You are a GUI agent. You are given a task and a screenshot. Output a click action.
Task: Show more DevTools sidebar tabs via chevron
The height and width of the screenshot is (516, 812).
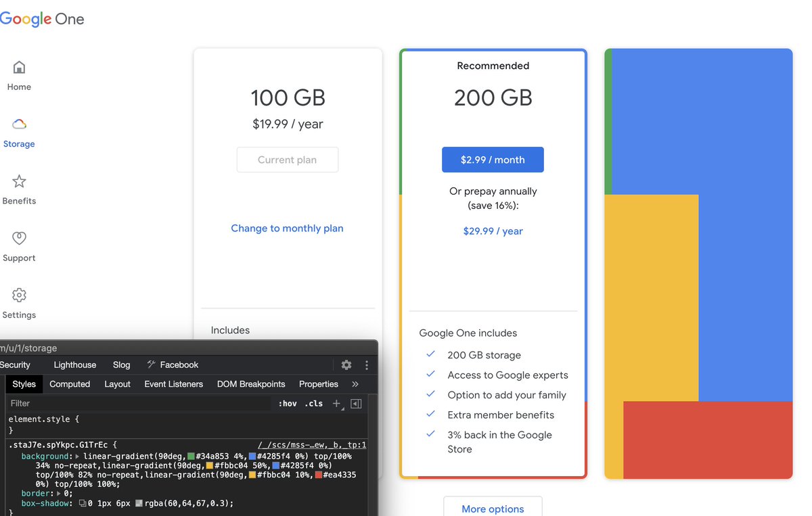click(355, 383)
